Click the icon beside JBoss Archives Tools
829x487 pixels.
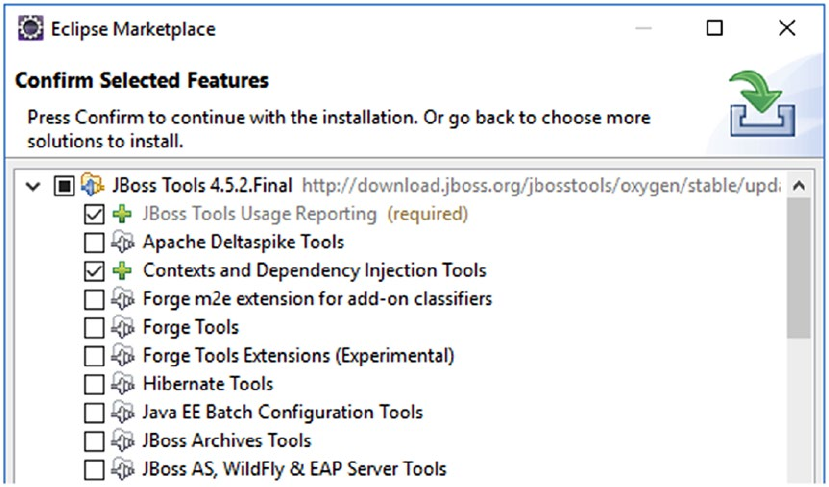pos(123,441)
